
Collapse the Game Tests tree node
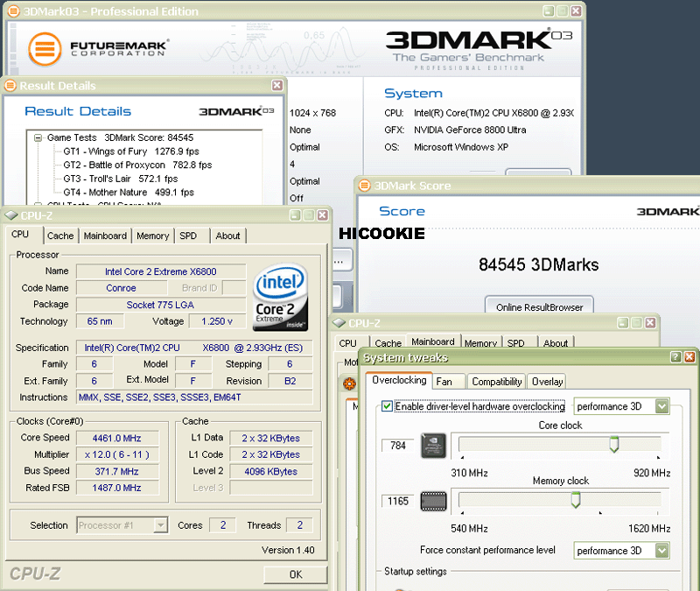click(x=38, y=137)
